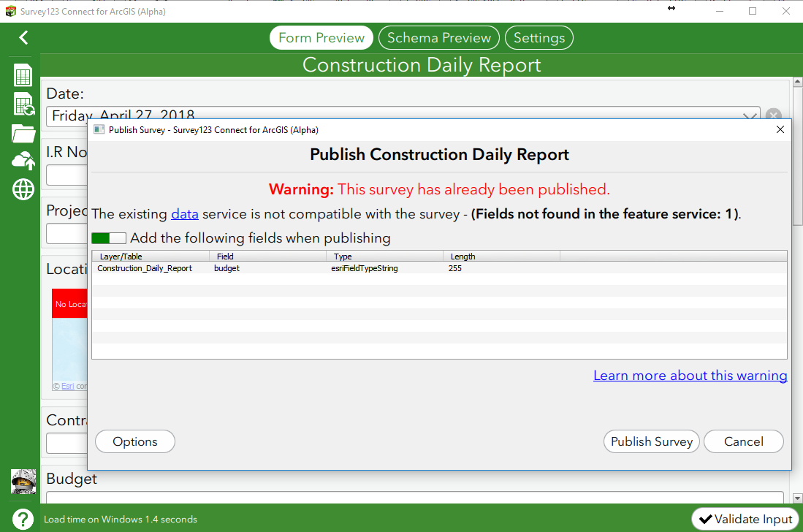Click the Layer/Table column header
803x532 pixels.
[151, 256]
